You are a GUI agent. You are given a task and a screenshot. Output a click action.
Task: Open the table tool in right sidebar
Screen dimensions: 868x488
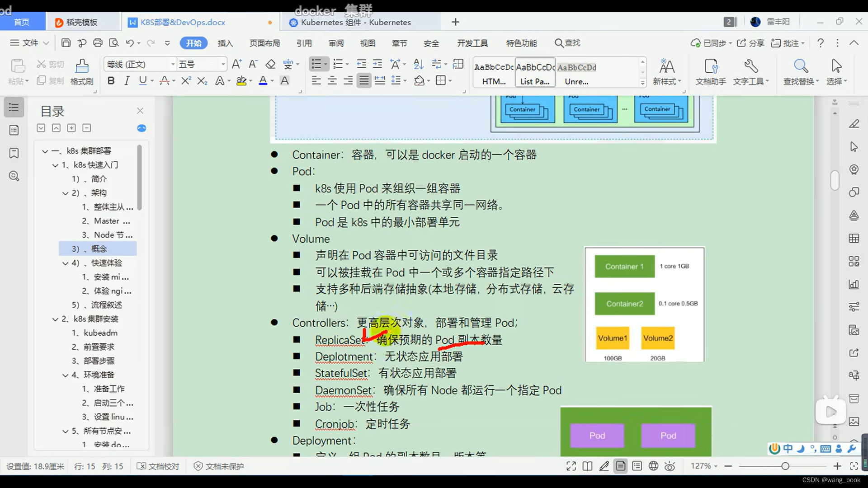[854, 239]
